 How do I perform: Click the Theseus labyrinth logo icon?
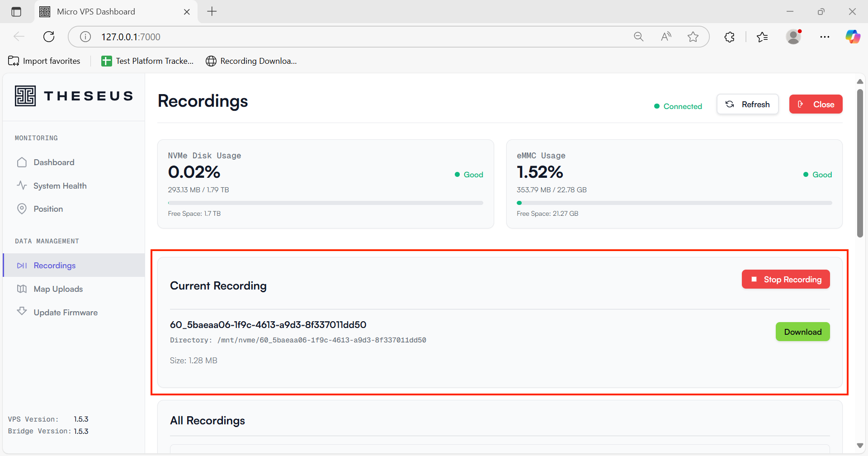pos(25,96)
